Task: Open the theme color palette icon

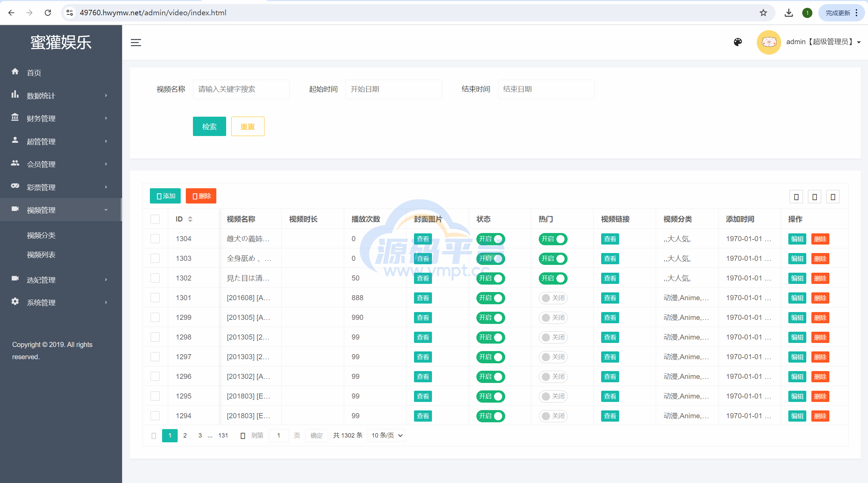Action: pos(738,42)
